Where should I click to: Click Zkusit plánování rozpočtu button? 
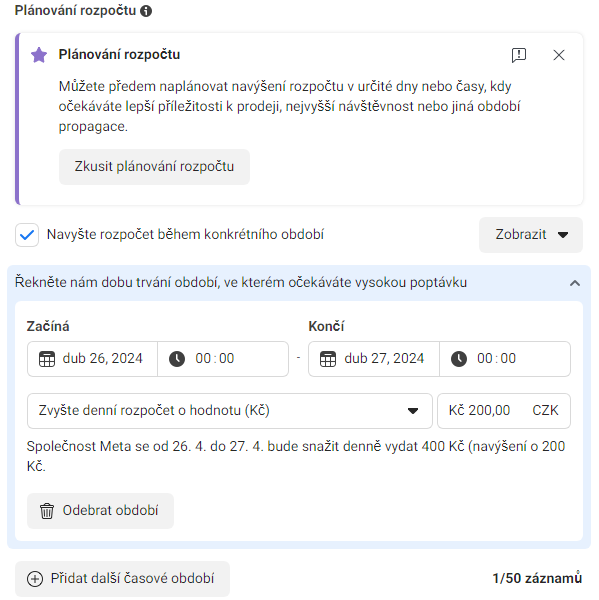[x=154, y=167]
